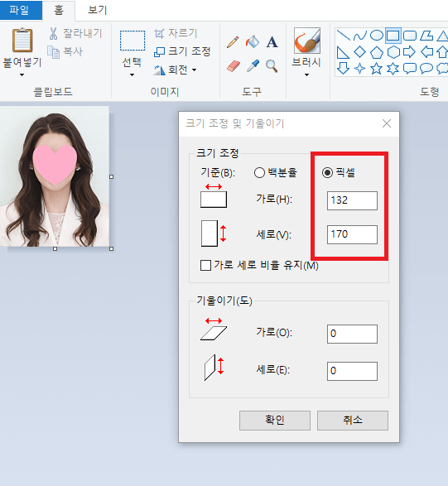Click the 취소 button
This screenshot has width=448, height=486.
[x=353, y=421]
